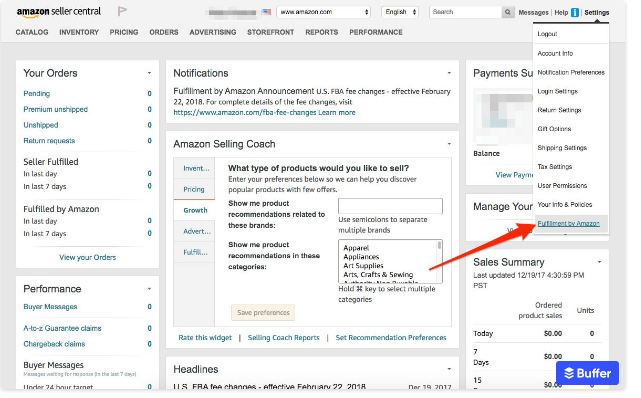Select Arts, Crafts & Sewing category
The width and height of the screenshot is (641, 398).
(378, 275)
